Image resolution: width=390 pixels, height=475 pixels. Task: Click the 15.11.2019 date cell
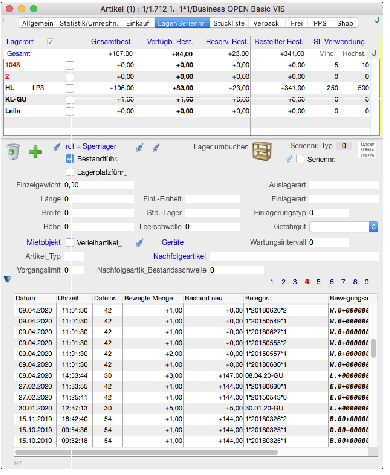click(x=35, y=419)
